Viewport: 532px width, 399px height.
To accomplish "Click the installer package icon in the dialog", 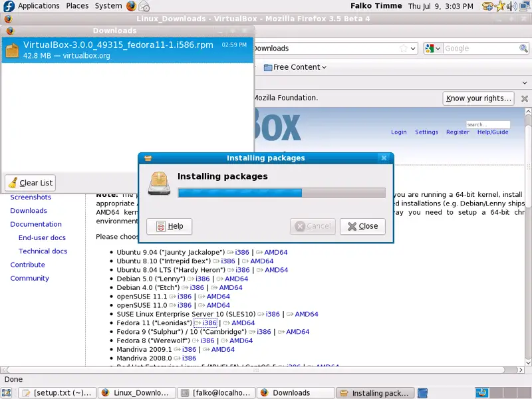I will (159, 184).
